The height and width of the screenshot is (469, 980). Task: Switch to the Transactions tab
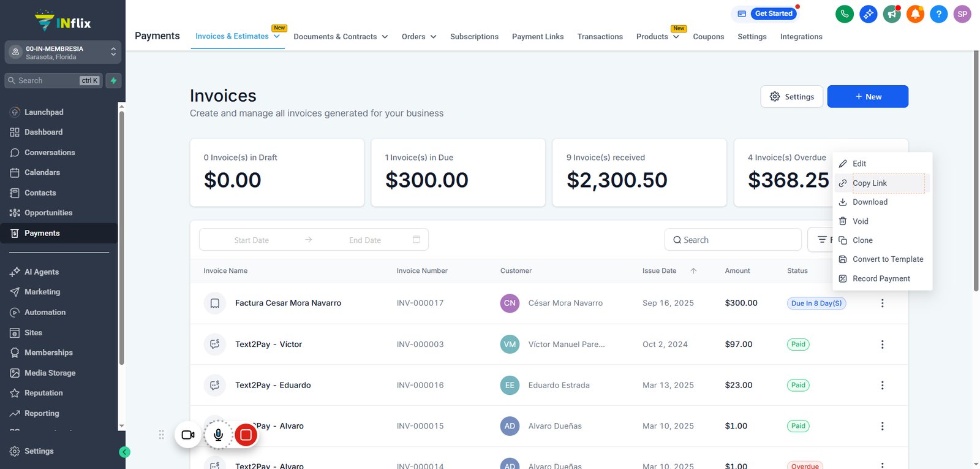[600, 37]
